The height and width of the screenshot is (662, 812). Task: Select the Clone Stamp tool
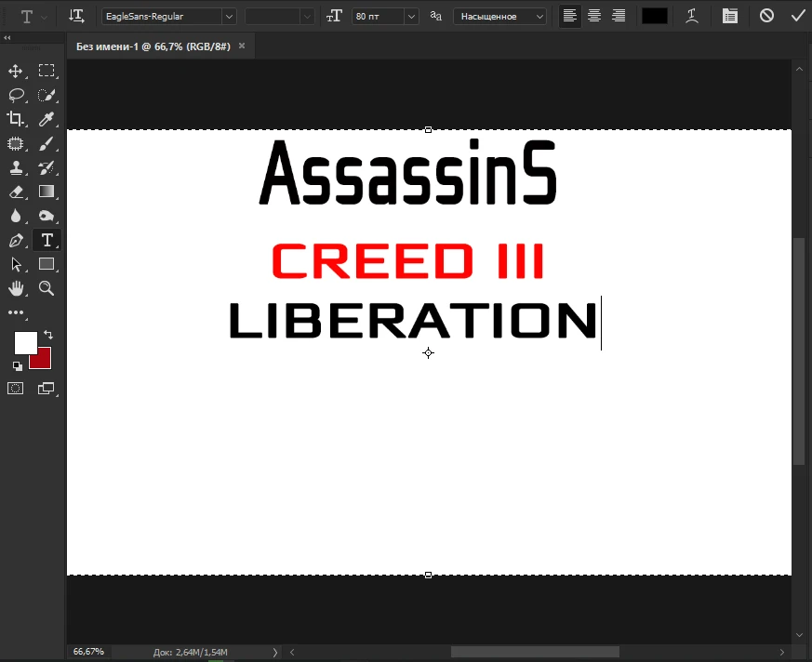15,167
